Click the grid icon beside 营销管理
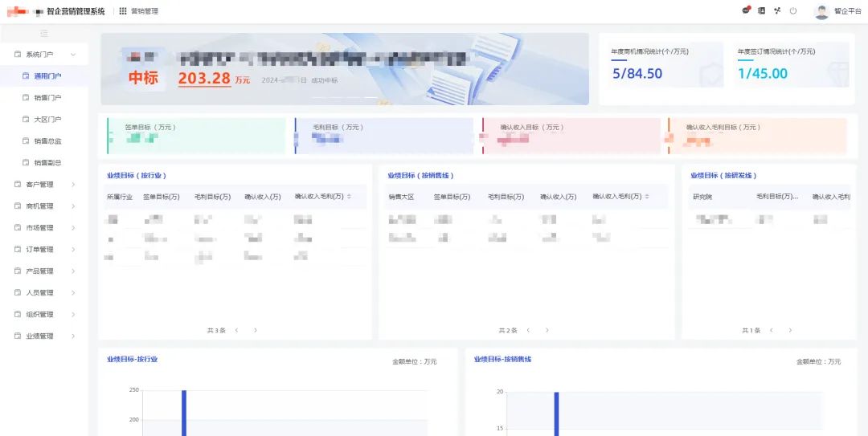Viewport: 868px width, 436px height. pos(123,11)
